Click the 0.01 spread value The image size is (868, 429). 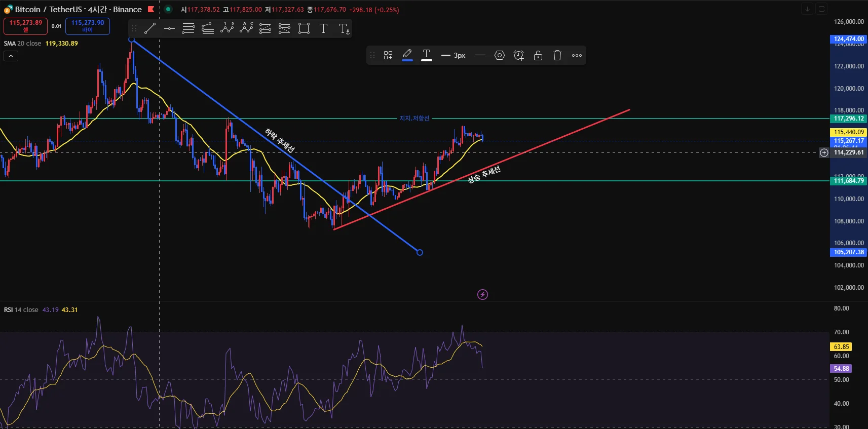coord(56,26)
